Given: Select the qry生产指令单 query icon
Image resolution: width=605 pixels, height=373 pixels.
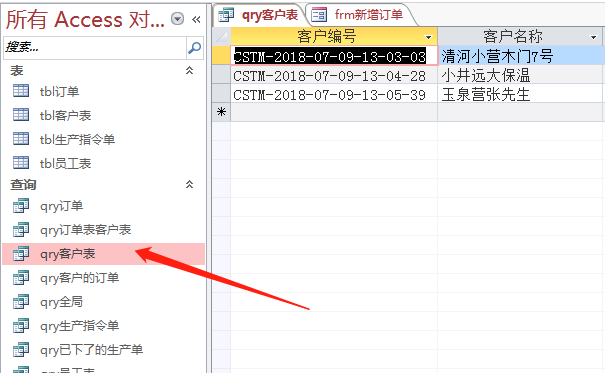Looking at the screenshot, I should (x=21, y=326).
